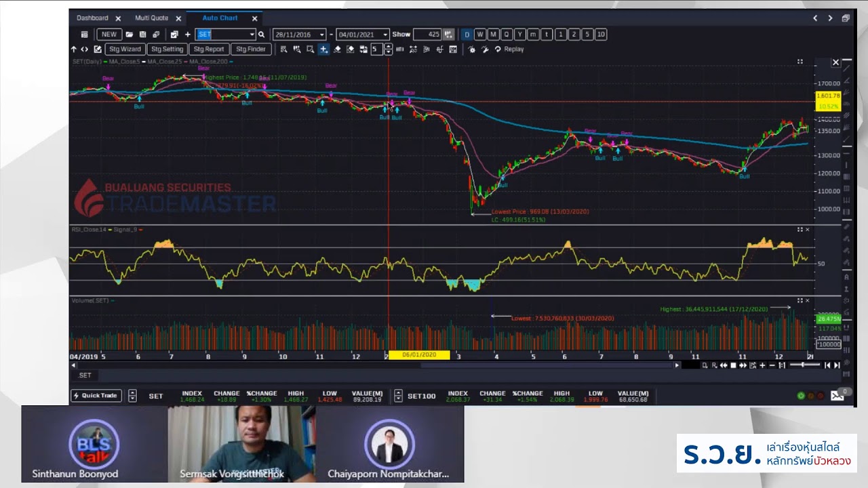Open the edit pencil icon before Stg.Wizard

(x=98, y=49)
